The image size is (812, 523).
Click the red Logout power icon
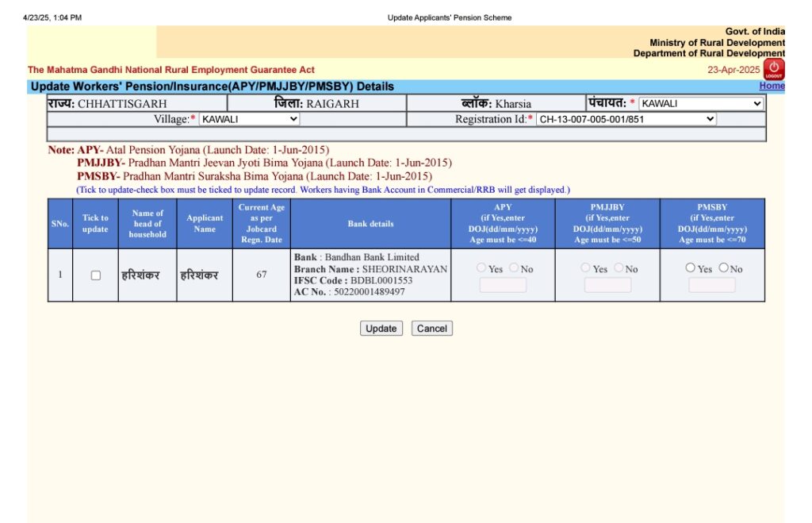coord(774,69)
